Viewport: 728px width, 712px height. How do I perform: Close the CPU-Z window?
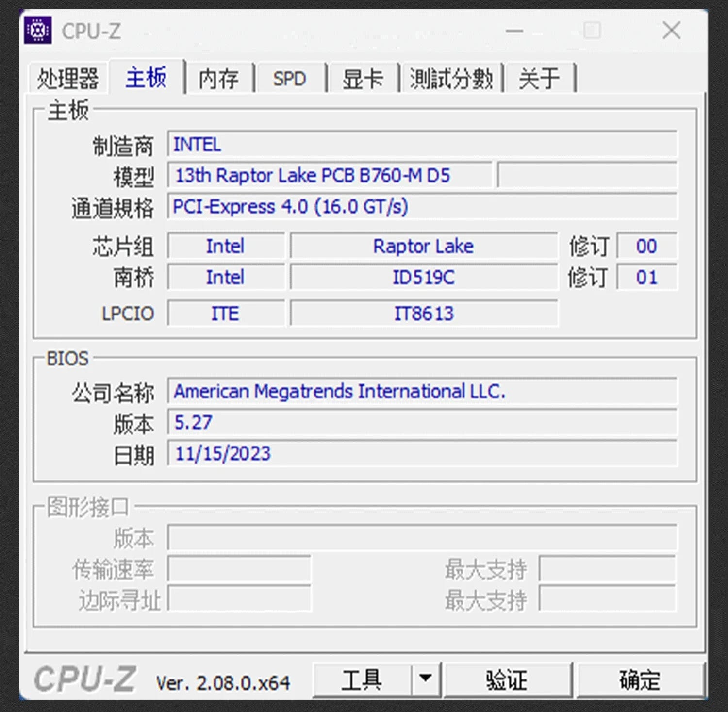671,31
